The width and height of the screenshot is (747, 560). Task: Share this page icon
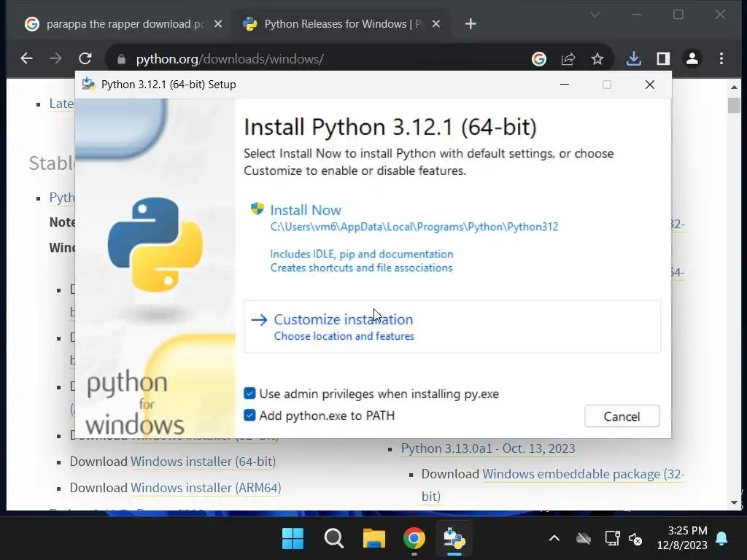tap(568, 59)
